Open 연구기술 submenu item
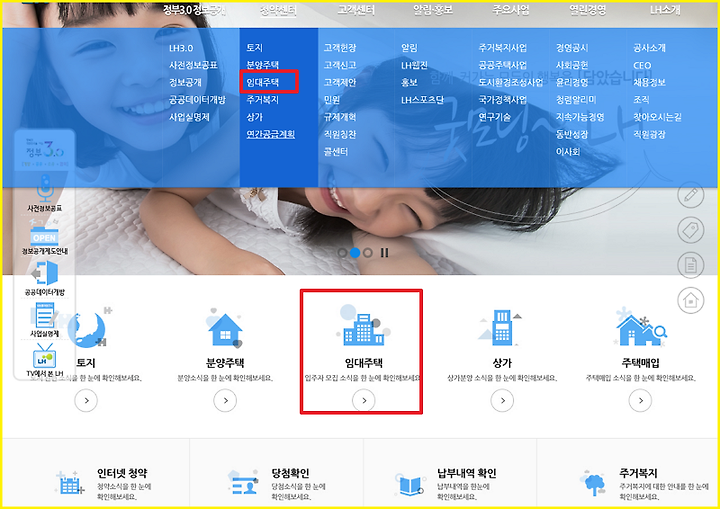Viewport: 720px width, 509px height. (495, 117)
